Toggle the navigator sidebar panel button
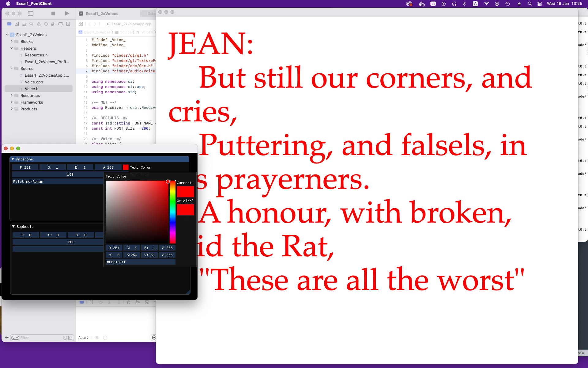Screen dimensions: 588x368 click(x=31, y=13)
